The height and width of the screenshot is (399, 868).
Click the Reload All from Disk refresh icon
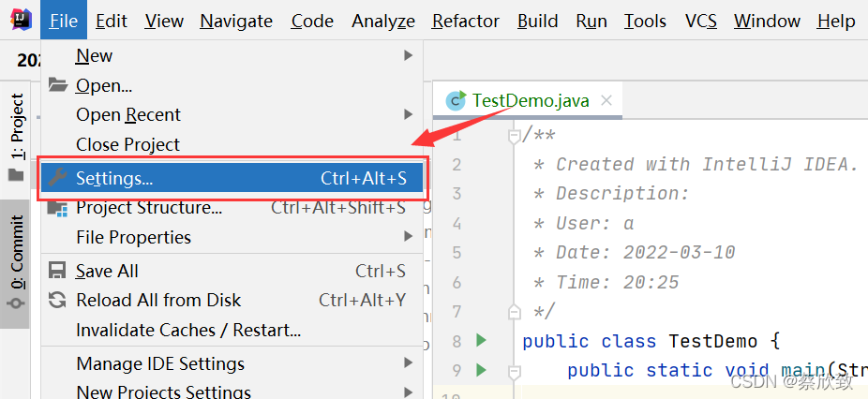click(57, 300)
